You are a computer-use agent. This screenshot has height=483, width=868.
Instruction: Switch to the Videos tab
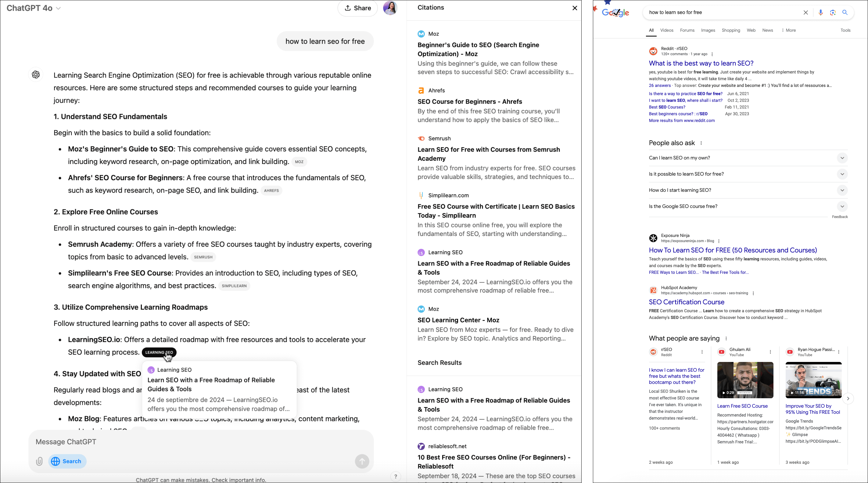click(666, 30)
